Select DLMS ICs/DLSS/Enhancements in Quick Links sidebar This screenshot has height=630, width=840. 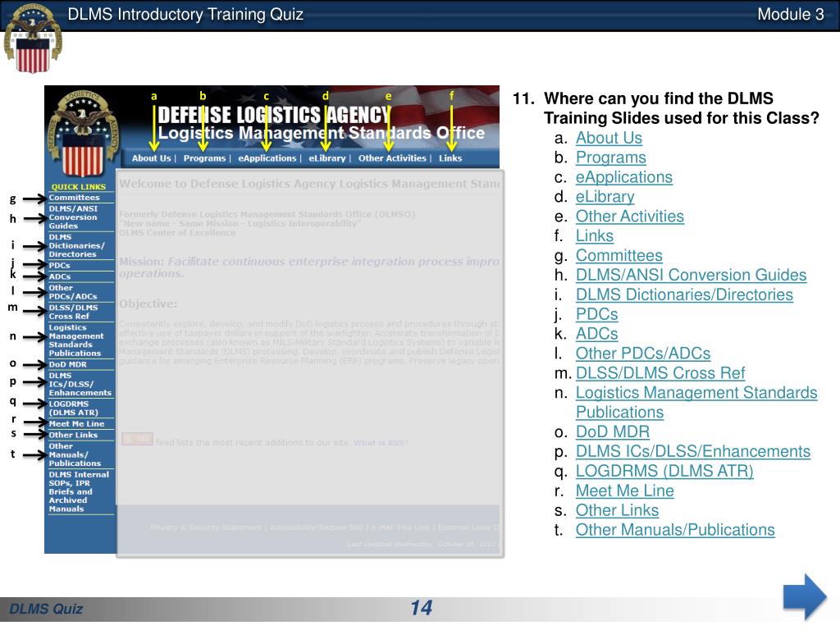pos(80,384)
